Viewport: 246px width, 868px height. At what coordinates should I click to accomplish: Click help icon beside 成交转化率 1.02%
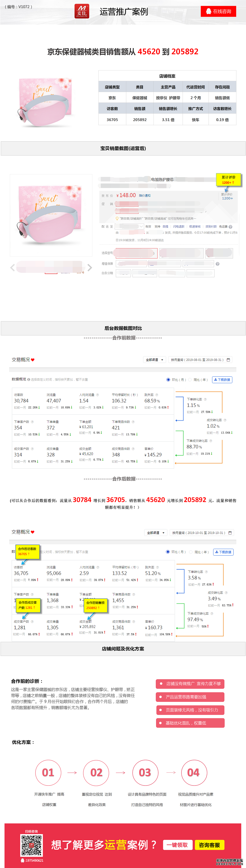point(225,420)
